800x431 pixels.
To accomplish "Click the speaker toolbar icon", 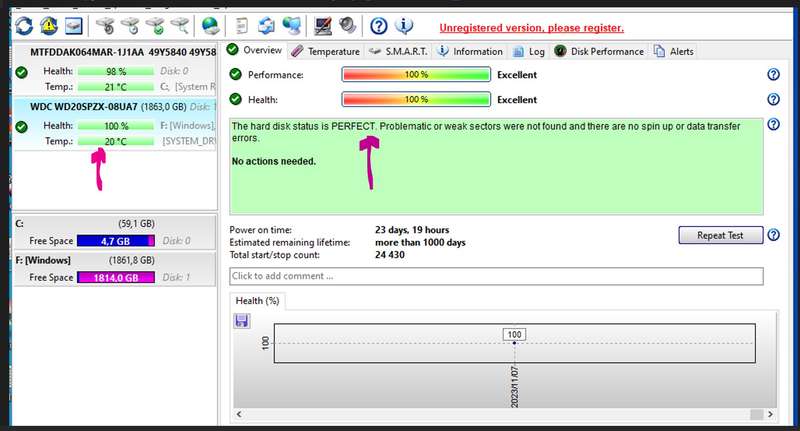I will point(347,25).
